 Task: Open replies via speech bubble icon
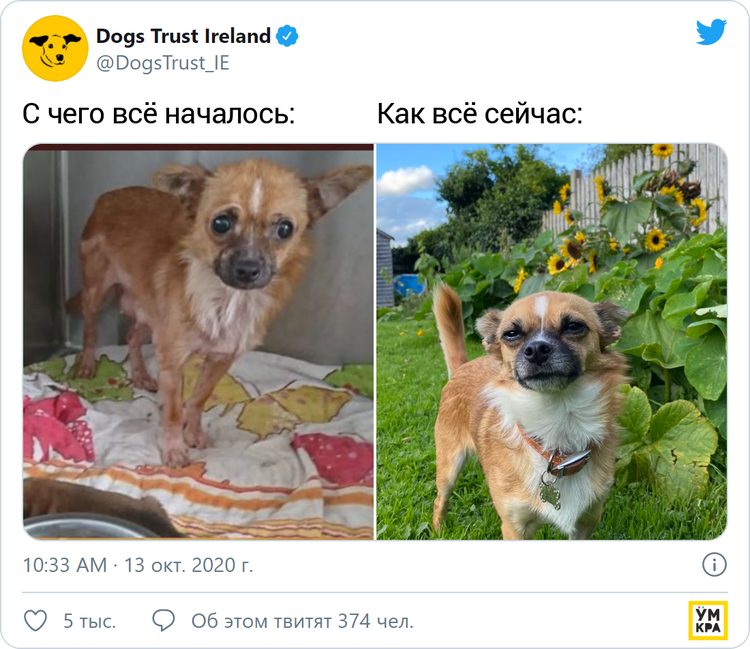click(x=163, y=621)
